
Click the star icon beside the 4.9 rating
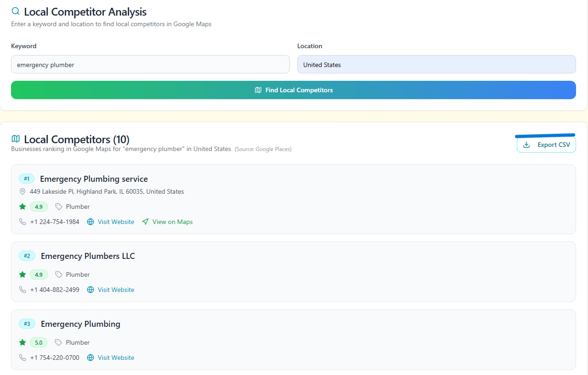pyautogui.click(x=22, y=207)
